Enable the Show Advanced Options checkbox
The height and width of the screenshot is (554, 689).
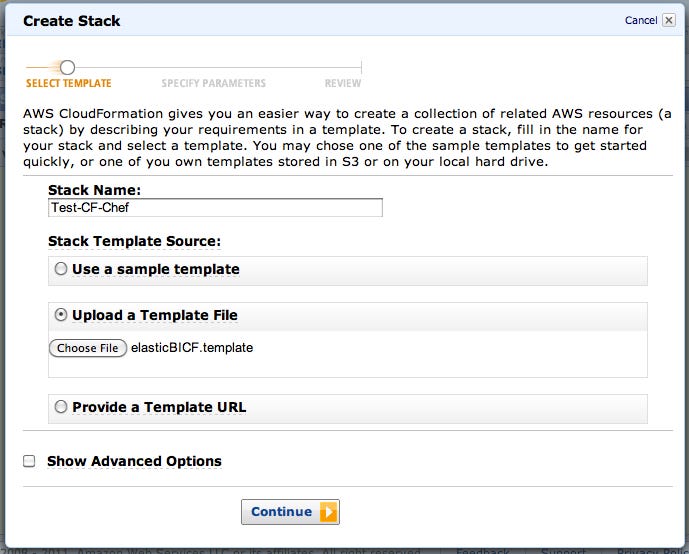coord(29,461)
